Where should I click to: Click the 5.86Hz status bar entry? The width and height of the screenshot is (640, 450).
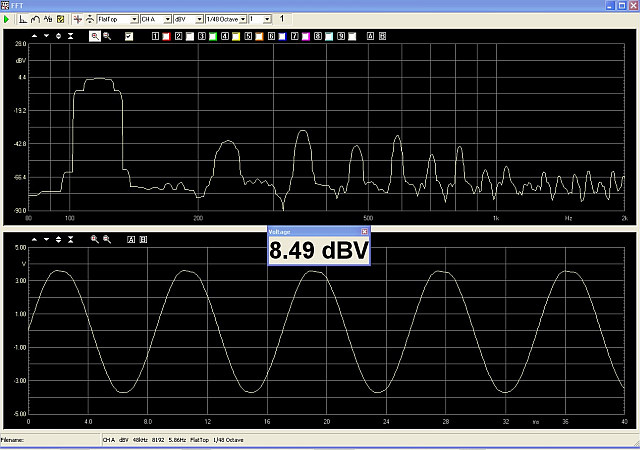point(177,440)
